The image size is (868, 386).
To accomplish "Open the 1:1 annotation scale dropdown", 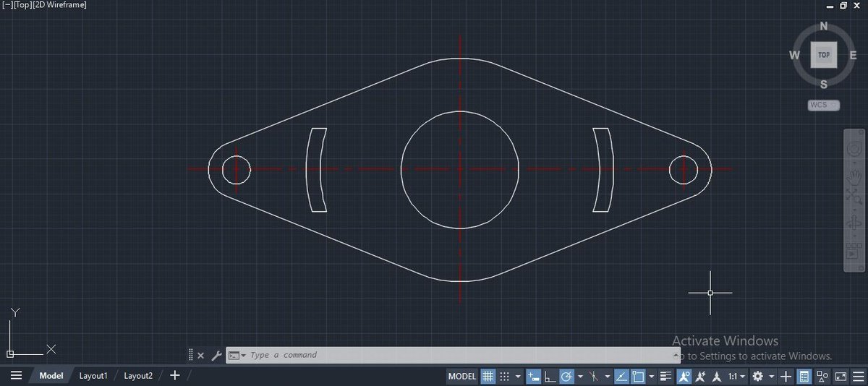I will tap(737, 376).
